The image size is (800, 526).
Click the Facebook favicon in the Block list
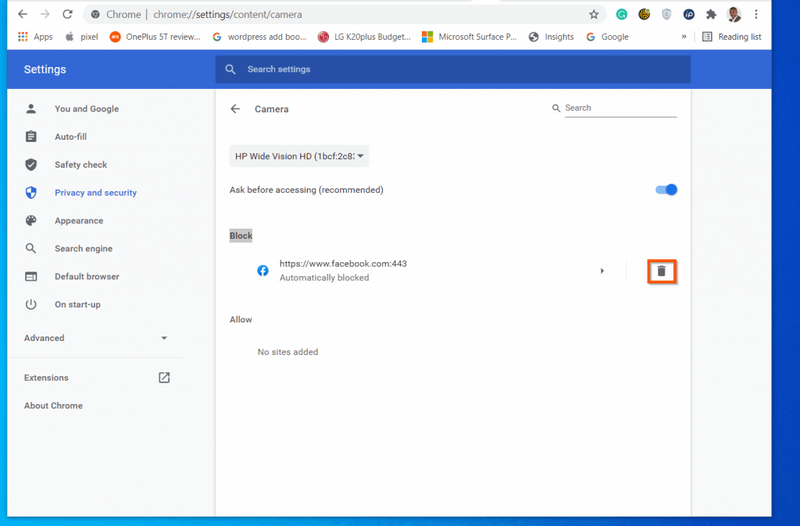pyautogui.click(x=263, y=270)
